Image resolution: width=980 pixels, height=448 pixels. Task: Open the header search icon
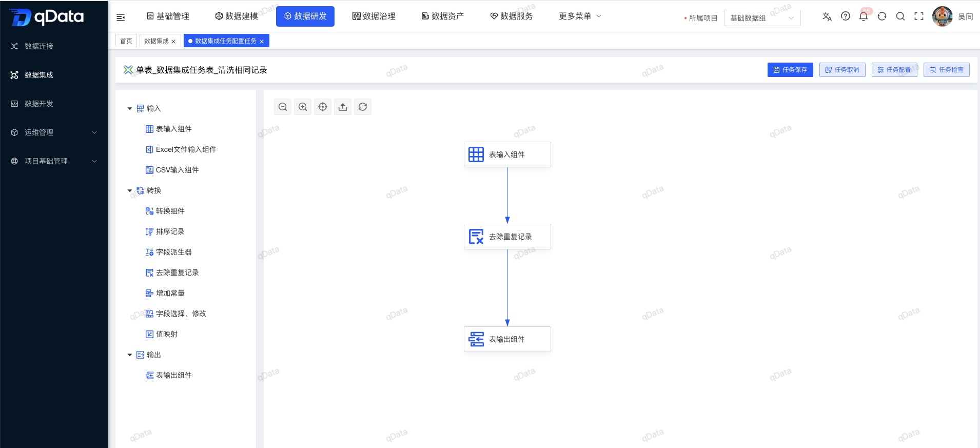point(900,16)
